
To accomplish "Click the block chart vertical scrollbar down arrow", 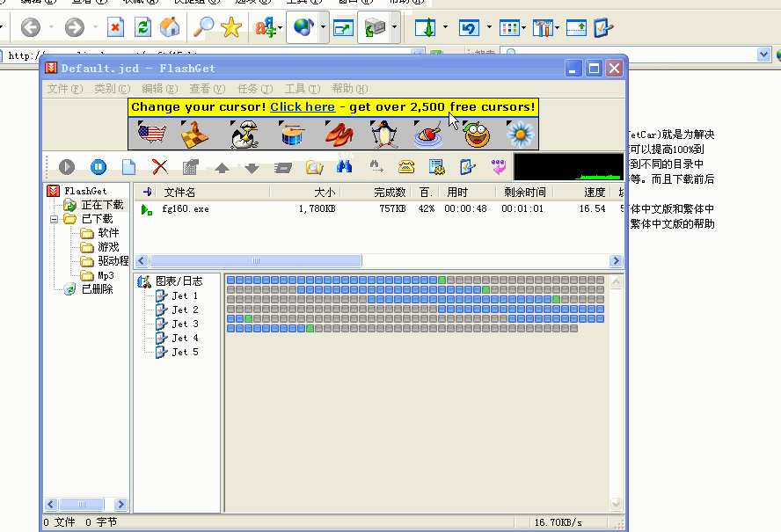I will (x=616, y=504).
